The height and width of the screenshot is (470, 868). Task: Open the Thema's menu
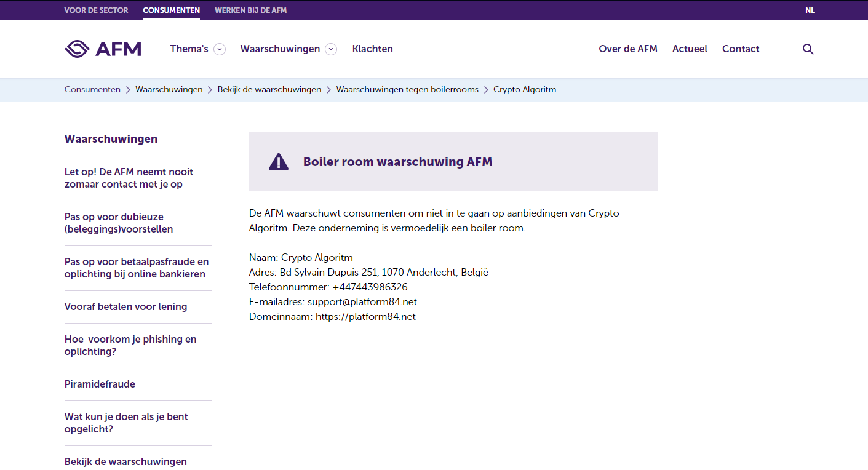pos(189,49)
